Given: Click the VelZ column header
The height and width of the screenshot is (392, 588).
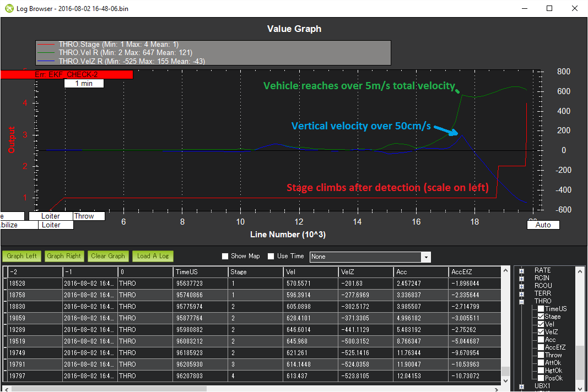Looking at the screenshot, I should pyautogui.click(x=366, y=272).
